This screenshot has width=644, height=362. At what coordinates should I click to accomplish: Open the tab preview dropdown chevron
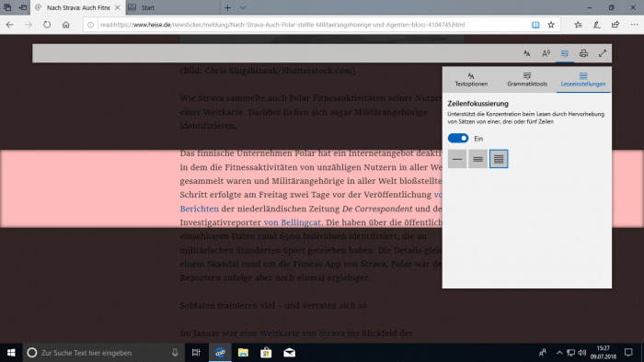(243, 7)
